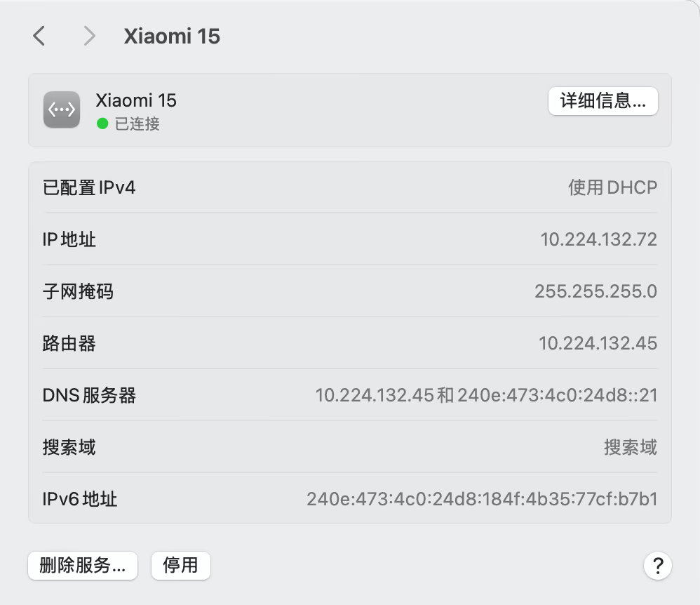Click the Xiaomi 15 network service icon
Image resolution: width=700 pixels, height=605 pixels.
[x=62, y=110]
